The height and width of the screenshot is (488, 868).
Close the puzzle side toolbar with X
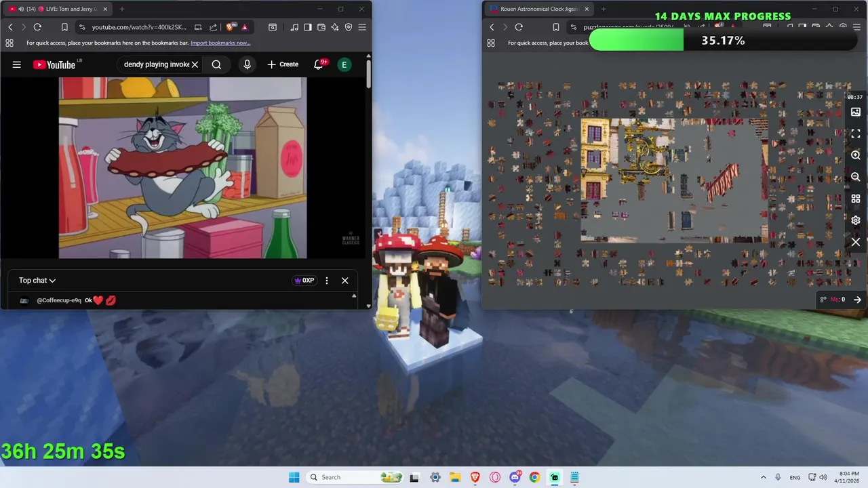(x=856, y=242)
